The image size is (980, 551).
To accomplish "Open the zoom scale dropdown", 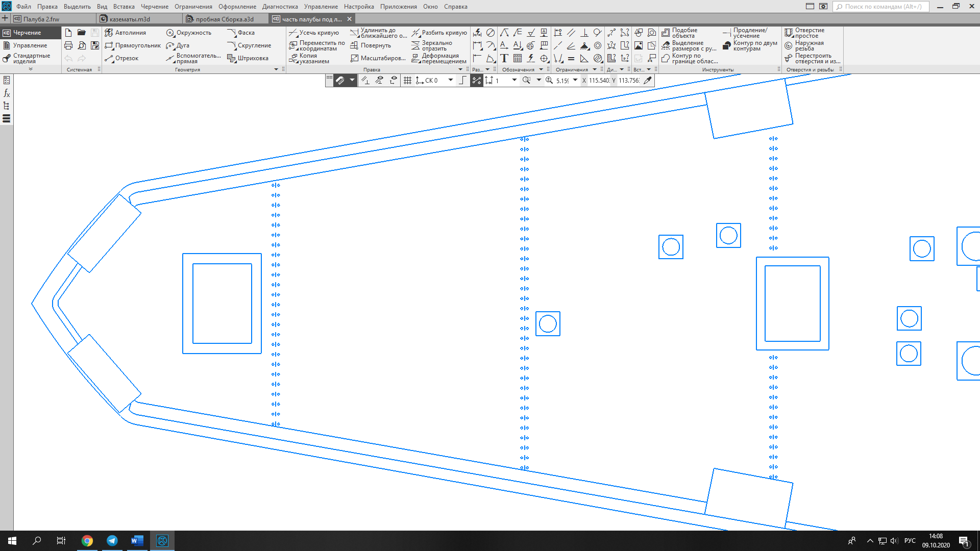I will coord(575,80).
